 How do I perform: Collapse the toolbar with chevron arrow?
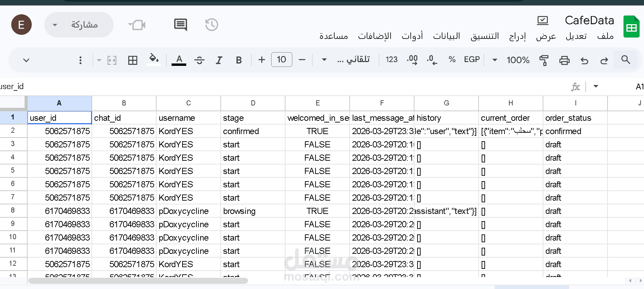26,60
